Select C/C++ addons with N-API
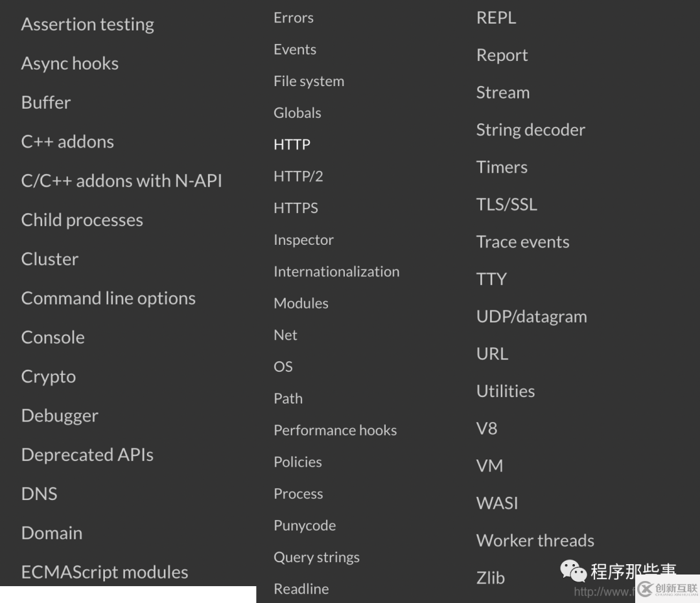This screenshot has height=603, width=700. 121,181
